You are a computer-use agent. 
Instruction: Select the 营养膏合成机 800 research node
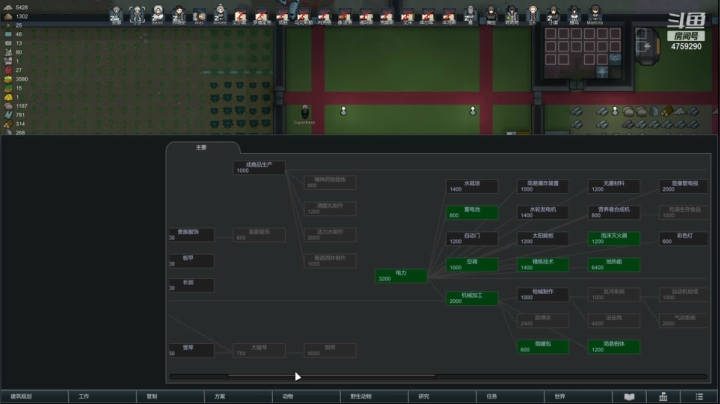(x=614, y=212)
